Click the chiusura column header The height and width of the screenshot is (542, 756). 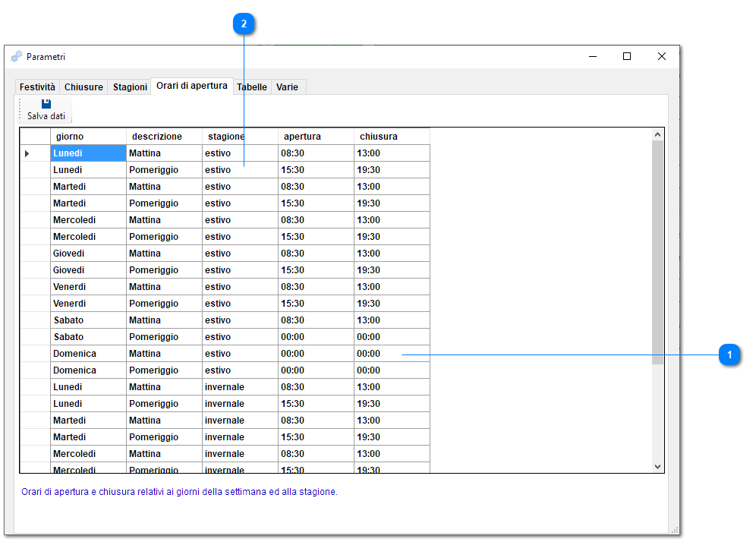point(392,137)
